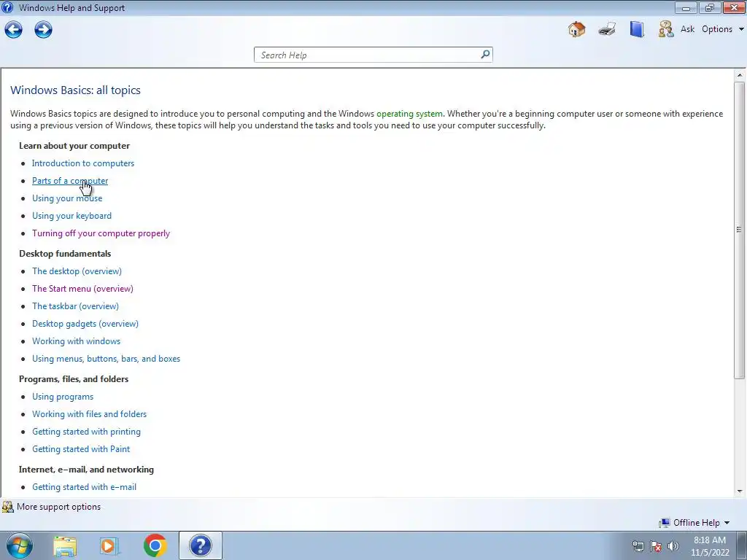Open Help and Support home icon
The width and height of the screenshot is (747, 560).
pos(576,29)
